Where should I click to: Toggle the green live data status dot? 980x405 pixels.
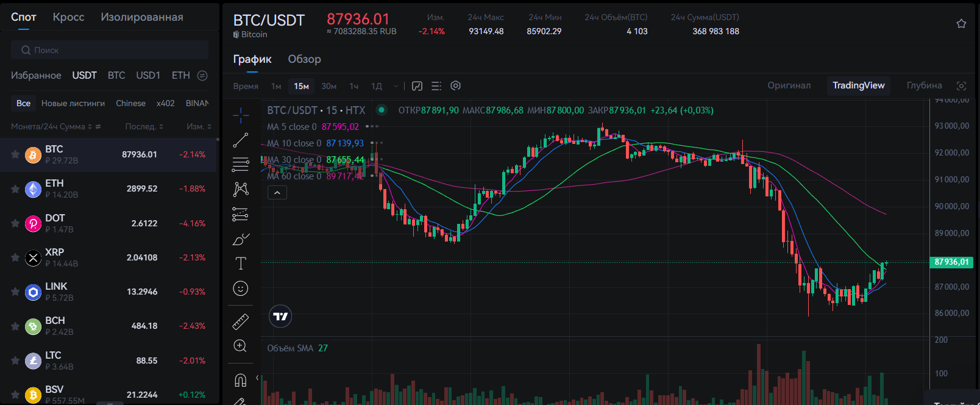382,110
